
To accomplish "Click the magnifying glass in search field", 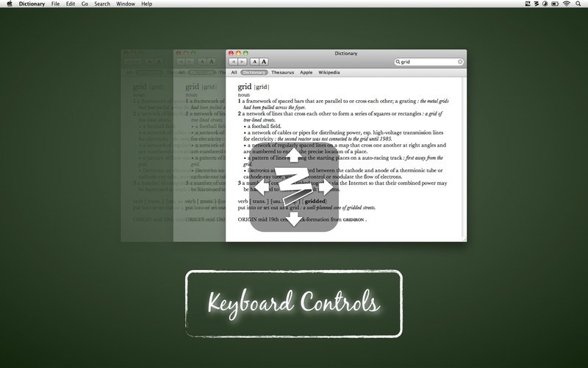I will tap(398, 62).
